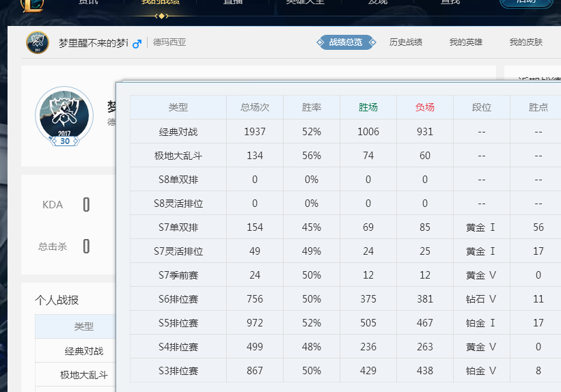Image resolution: width=561 pixels, height=392 pixels.
Task: Click the 段位 column header
Action: pos(482,107)
